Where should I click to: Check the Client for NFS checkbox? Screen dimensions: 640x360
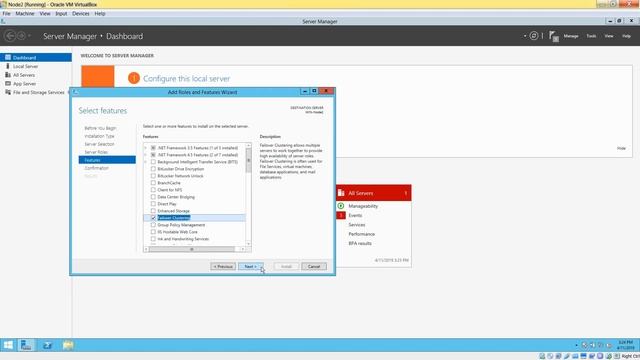pos(153,190)
